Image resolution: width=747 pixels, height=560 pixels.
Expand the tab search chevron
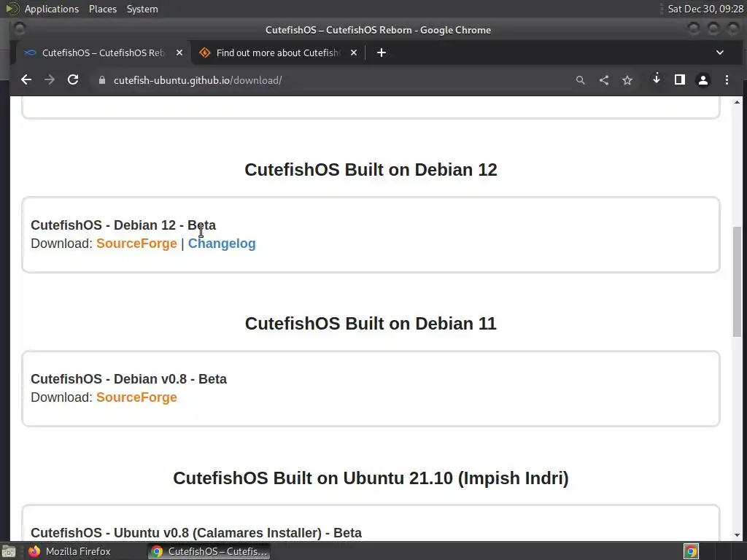click(x=720, y=52)
